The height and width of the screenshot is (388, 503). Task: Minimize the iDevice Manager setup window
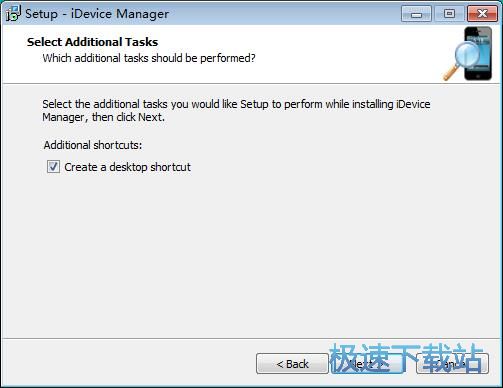[416, 14]
